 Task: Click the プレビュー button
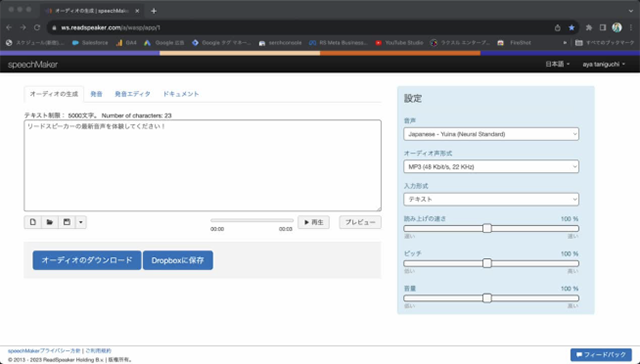[360, 222]
